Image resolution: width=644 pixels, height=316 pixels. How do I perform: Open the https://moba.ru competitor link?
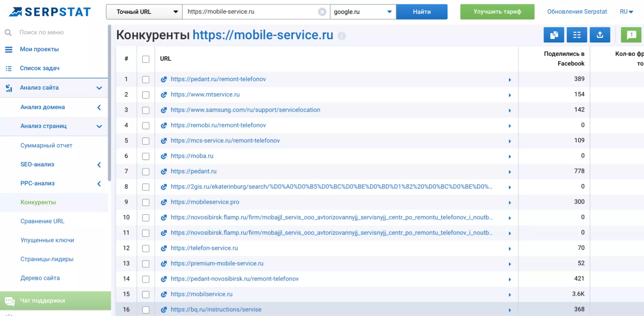[x=192, y=156]
